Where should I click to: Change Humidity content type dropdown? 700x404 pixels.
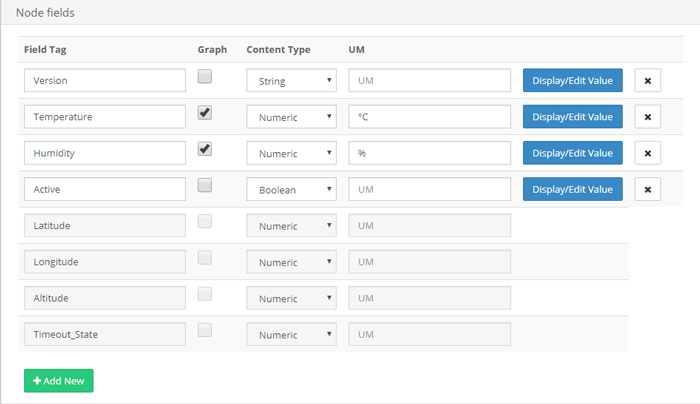point(291,153)
